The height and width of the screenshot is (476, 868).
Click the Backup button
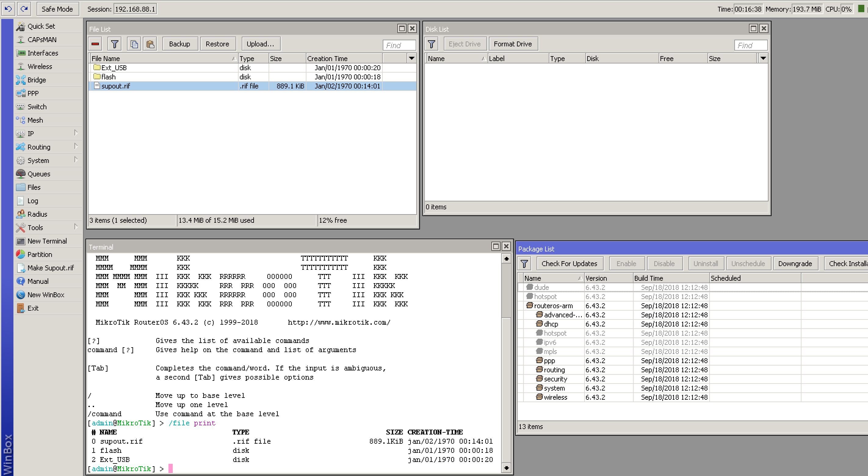[x=179, y=44]
